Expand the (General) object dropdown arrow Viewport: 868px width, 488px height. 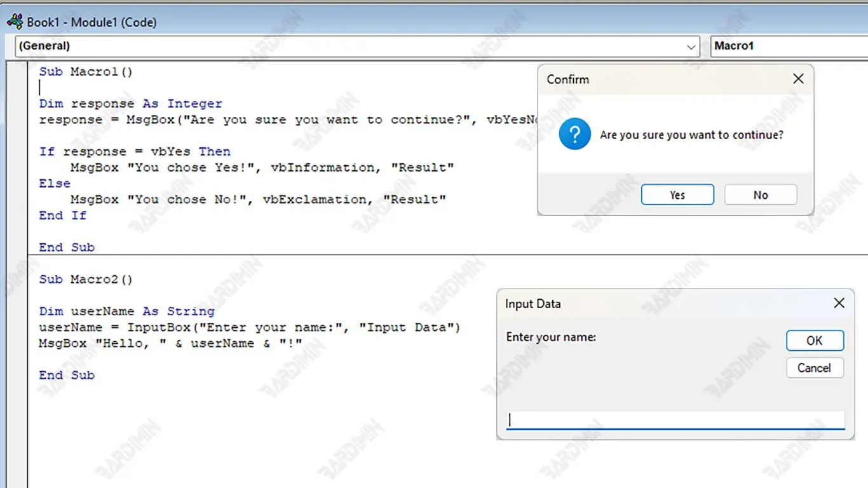click(x=691, y=46)
